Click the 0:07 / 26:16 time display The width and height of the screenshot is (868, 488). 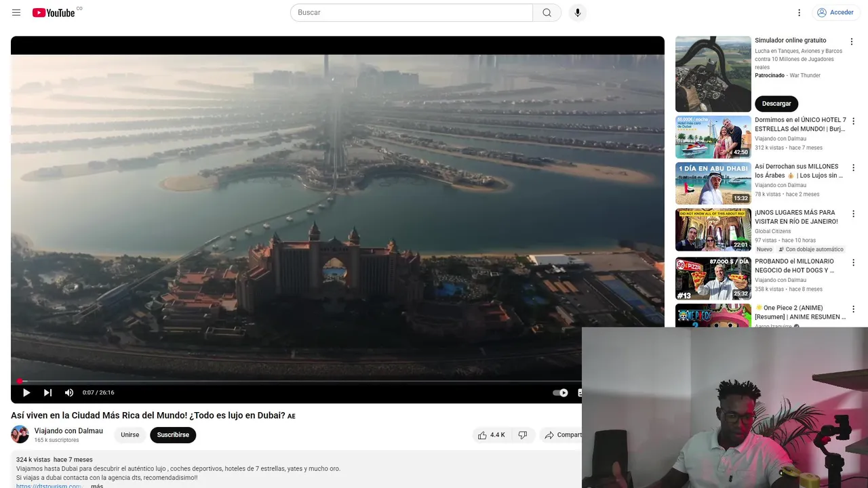coord(98,392)
